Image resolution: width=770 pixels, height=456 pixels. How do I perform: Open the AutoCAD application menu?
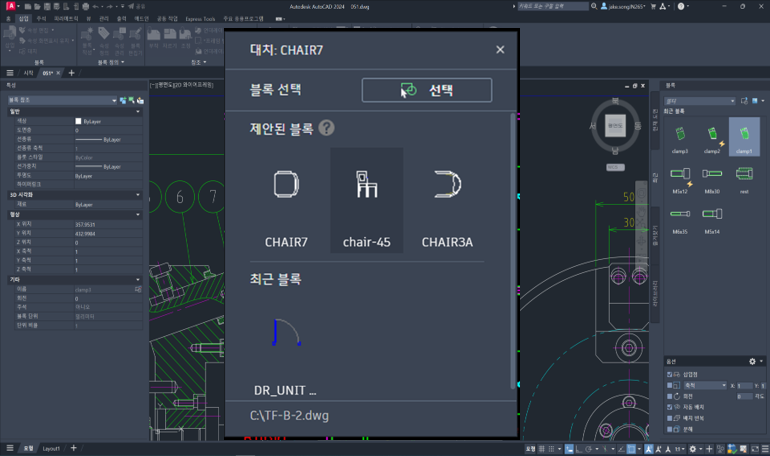11,6
